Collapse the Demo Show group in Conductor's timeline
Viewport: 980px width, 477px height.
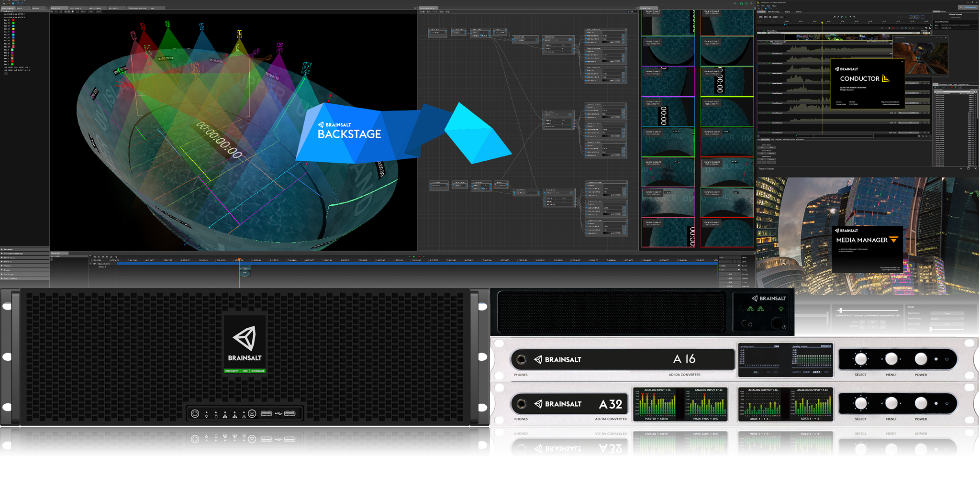pos(759,31)
